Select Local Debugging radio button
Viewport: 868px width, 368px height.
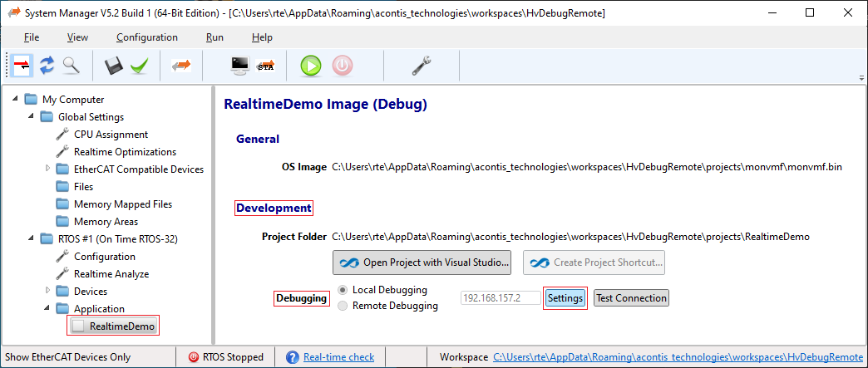(343, 289)
